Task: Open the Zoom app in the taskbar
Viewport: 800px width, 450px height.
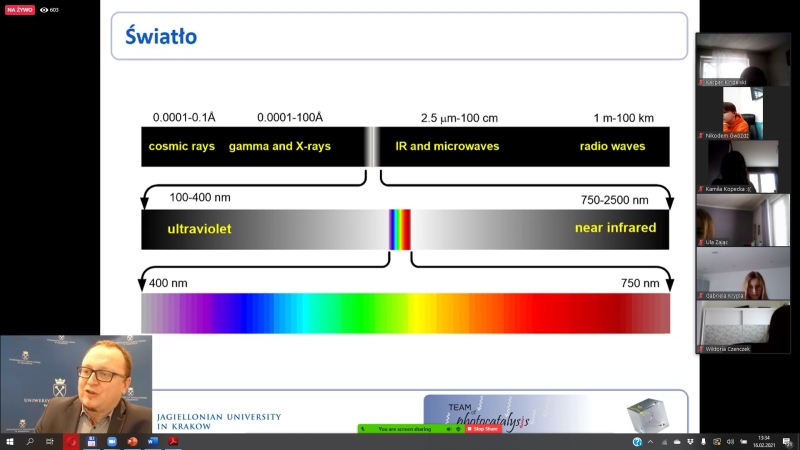Action: pyautogui.click(x=112, y=441)
